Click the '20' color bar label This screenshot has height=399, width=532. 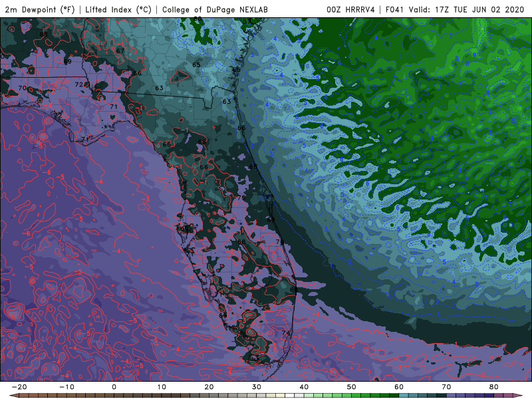209,387
